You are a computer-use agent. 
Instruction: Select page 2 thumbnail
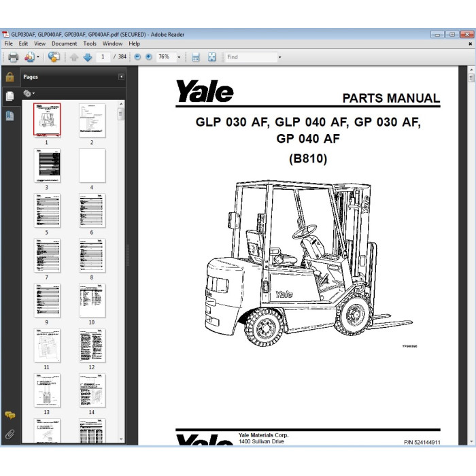(x=92, y=120)
